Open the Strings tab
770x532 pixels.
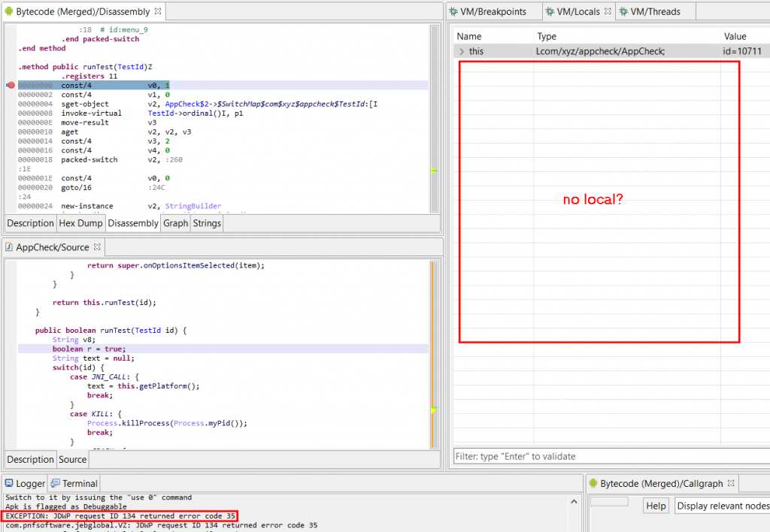[x=207, y=223]
